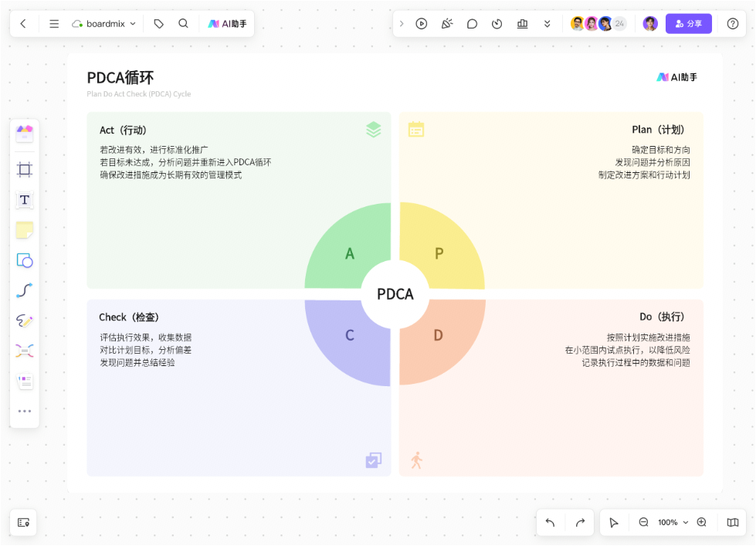Select the central PDCA circle

(x=395, y=294)
